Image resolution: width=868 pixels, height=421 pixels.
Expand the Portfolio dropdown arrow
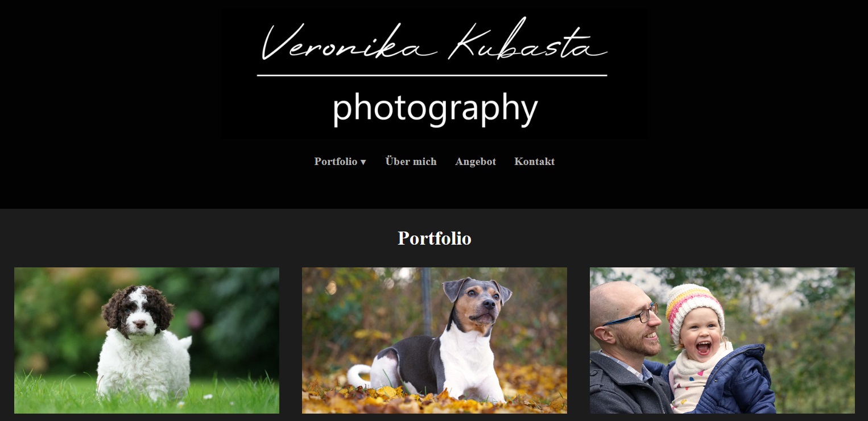click(363, 162)
